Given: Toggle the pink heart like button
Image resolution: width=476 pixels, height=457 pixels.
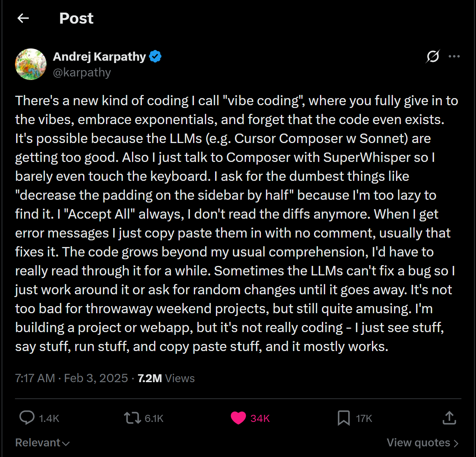Looking at the screenshot, I should 238,418.
